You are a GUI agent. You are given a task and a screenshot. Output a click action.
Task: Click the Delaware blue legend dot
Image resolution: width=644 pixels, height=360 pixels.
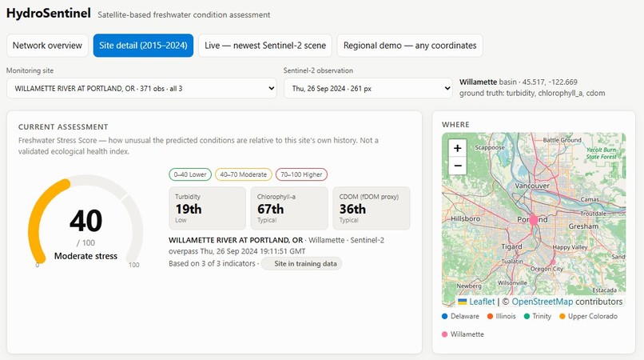(444, 316)
